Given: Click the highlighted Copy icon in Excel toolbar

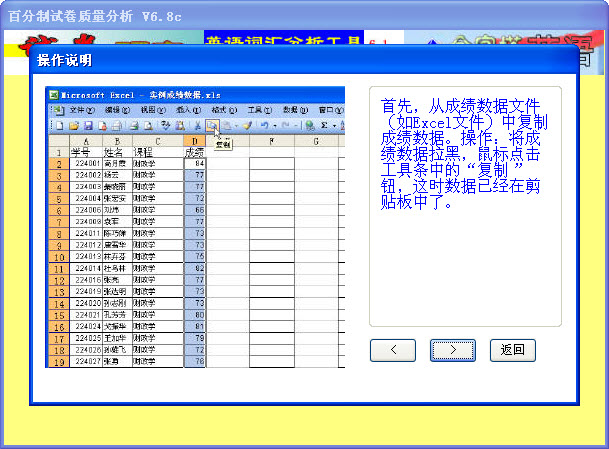Looking at the screenshot, I should [x=212, y=125].
